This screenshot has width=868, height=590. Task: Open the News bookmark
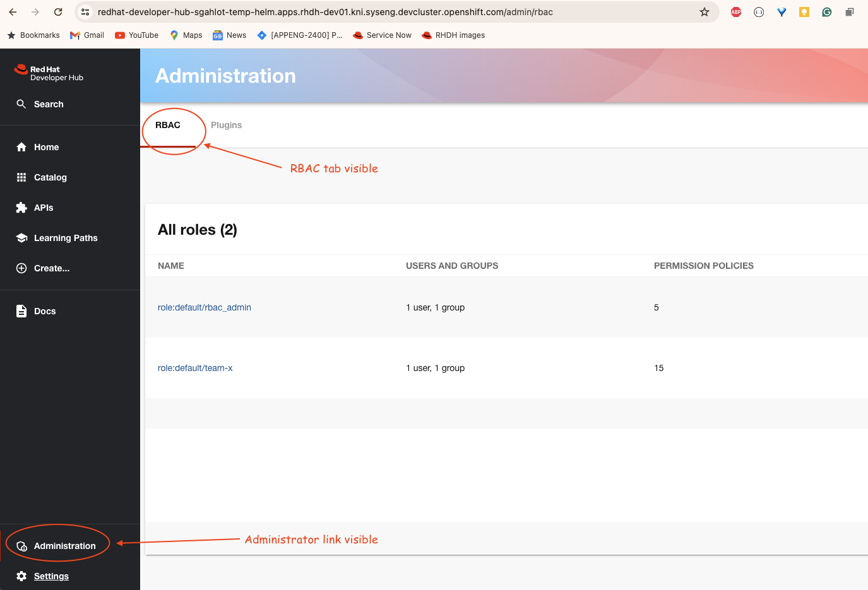(230, 35)
